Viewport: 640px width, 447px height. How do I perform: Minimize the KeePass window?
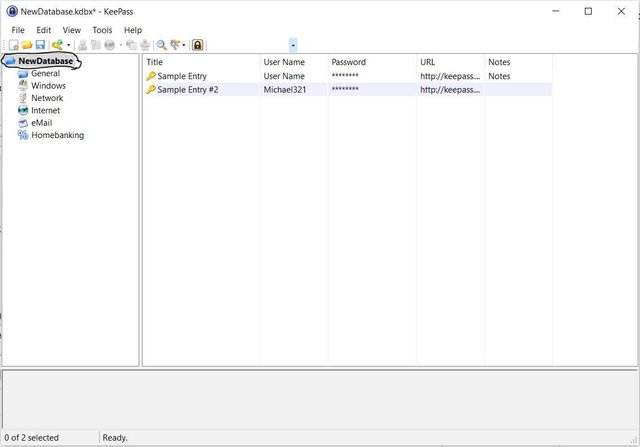click(556, 11)
